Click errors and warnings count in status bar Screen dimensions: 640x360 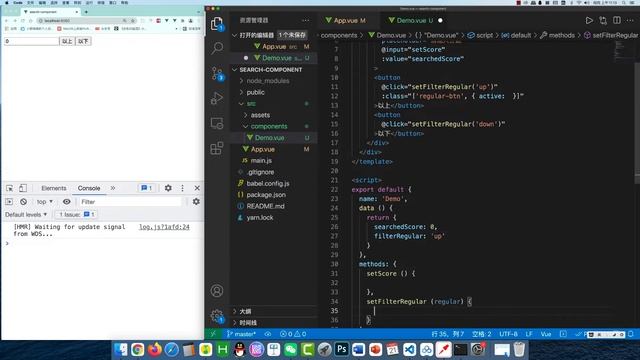[x=293, y=334]
